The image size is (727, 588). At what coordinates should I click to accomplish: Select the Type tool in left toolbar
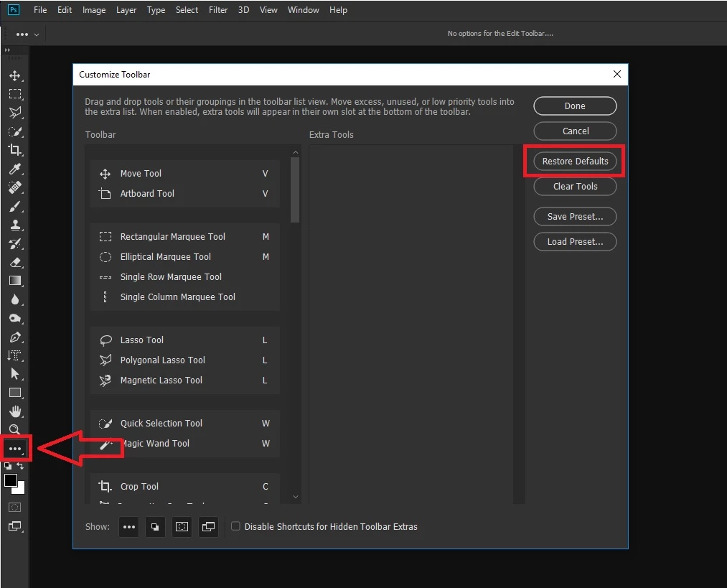pyautogui.click(x=15, y=355)
